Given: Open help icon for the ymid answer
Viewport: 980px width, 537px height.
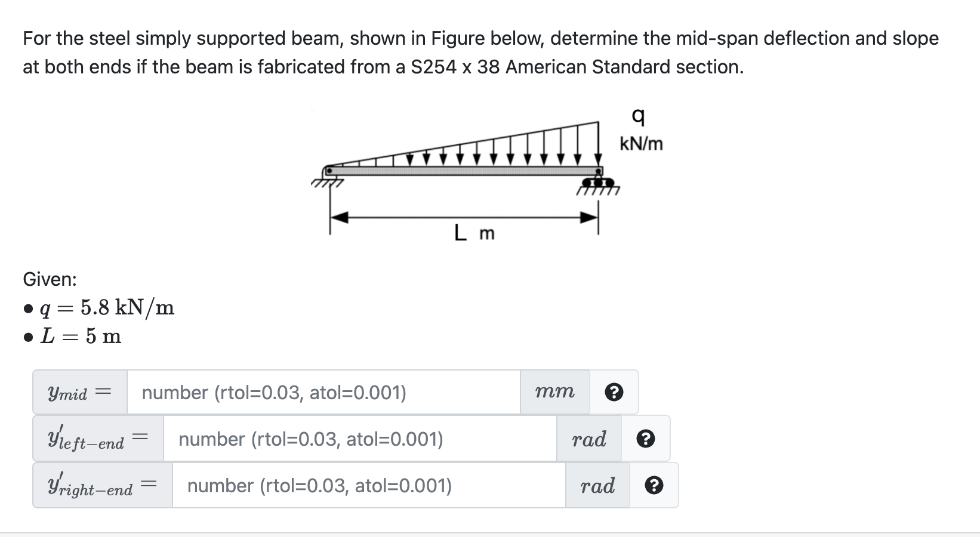Looking at the screenshot, I should pyautogui.click(x=614, y=392).
